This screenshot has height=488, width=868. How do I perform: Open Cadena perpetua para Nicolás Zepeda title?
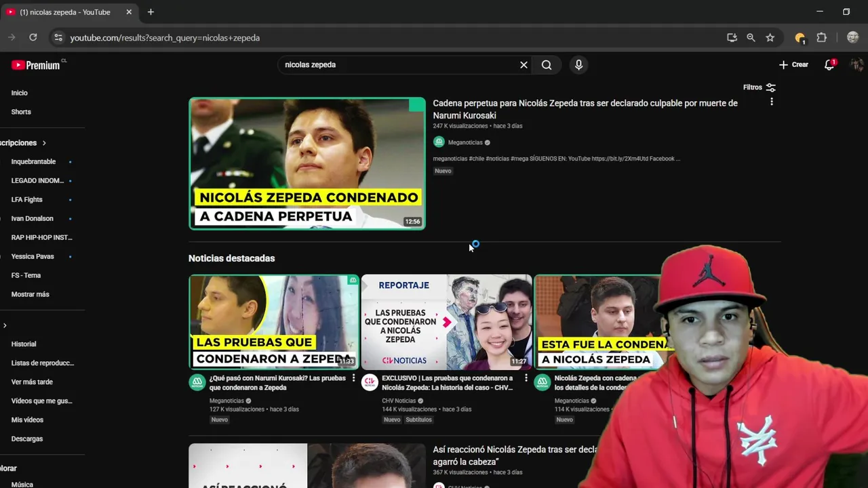[x=585, y=109]
